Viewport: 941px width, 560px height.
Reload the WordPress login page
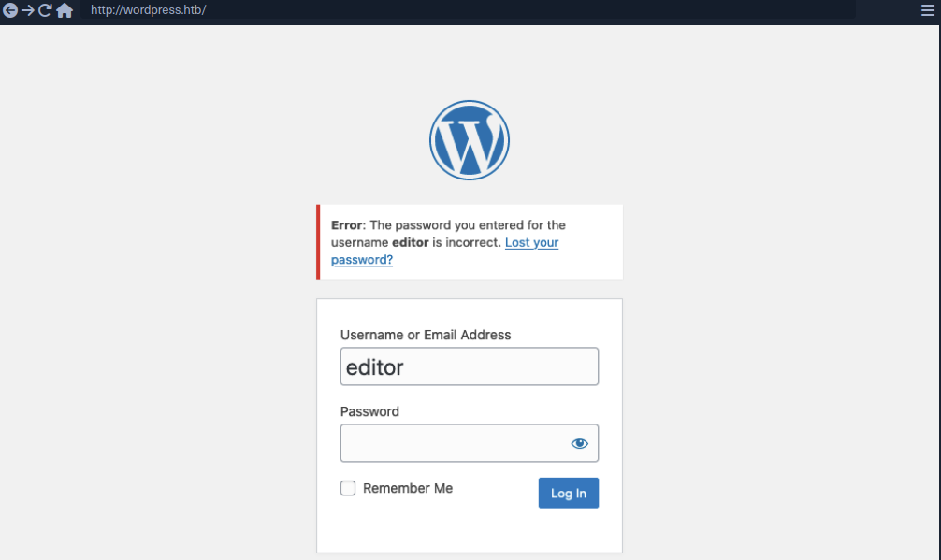pos(45,11)
